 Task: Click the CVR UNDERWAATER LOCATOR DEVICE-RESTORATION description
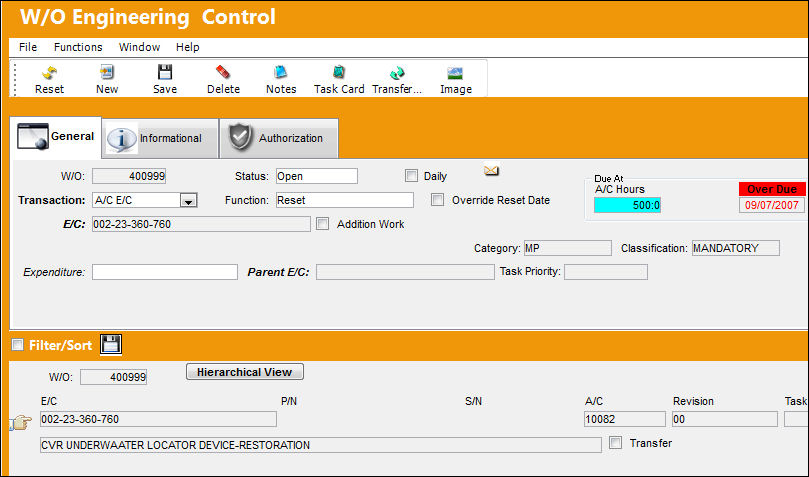click(x=320, y=445)
